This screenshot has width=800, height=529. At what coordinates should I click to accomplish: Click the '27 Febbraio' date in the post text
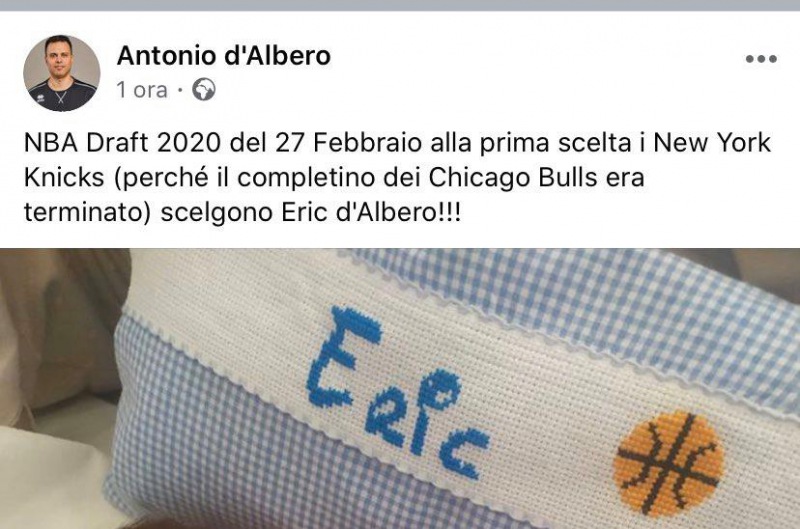[x=348, y=143]
